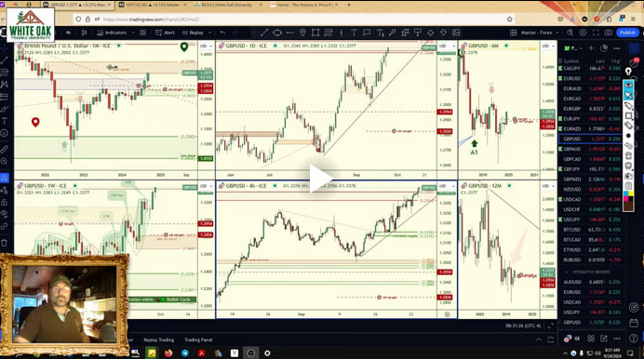Screen dimensions: 644x359
Task: Create an Alert from the top toolbar
Action: coord(165,33)
